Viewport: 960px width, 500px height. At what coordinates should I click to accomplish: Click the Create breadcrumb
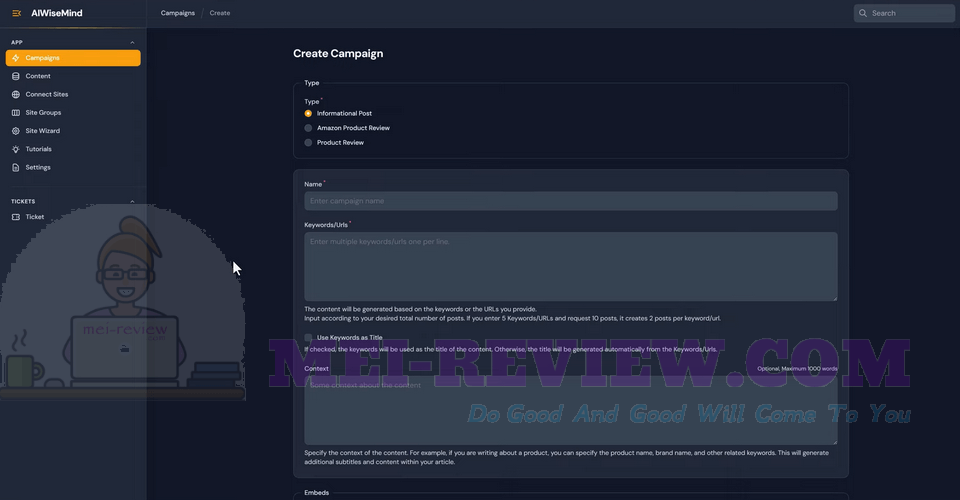[x=220, y=13]
